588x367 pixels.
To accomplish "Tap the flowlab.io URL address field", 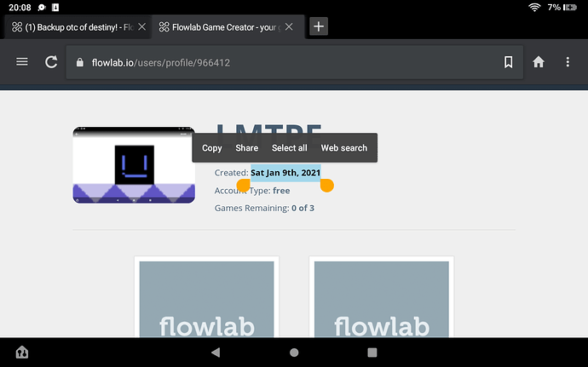I will tap(294, 62).
